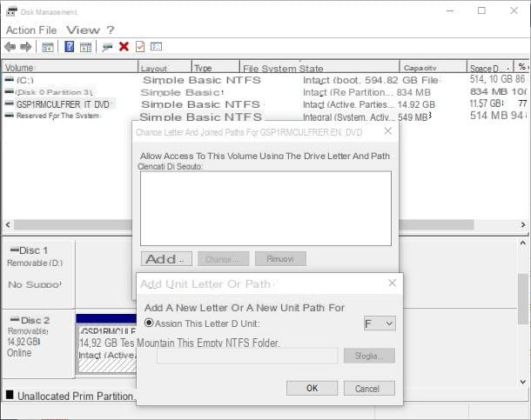Click the Back arrow toolbar icon
This screenshot has height=420, width=531.
tap(10, 46)
